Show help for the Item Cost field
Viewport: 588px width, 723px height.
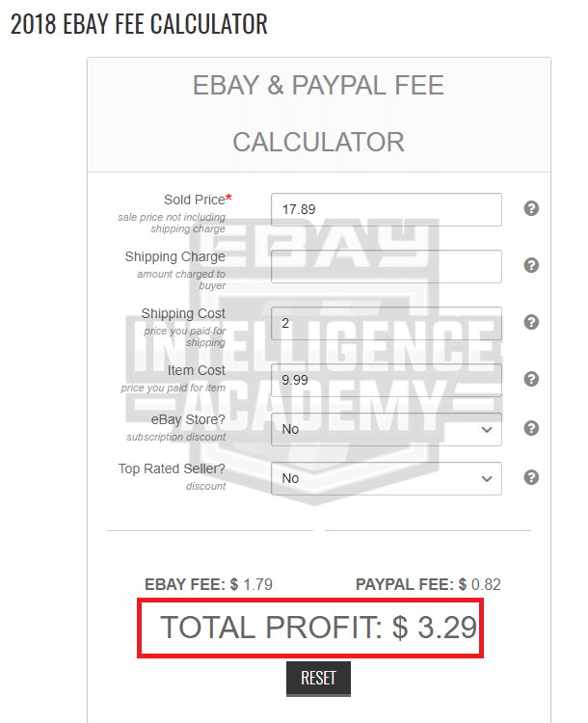[531, 379]
